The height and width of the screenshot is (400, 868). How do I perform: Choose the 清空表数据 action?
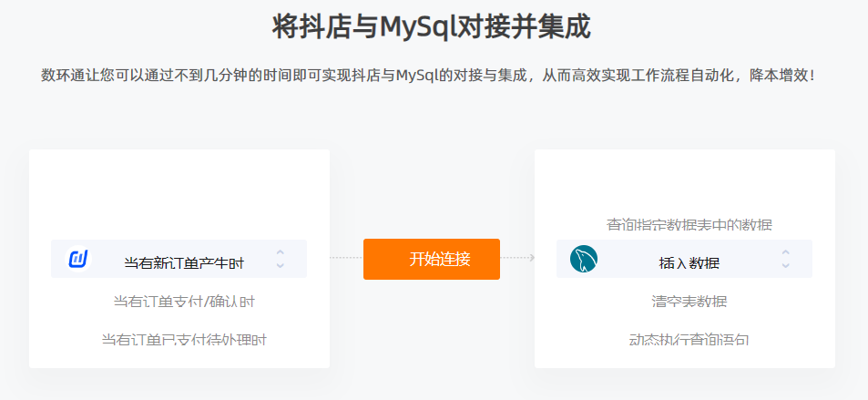click(689, 302)
